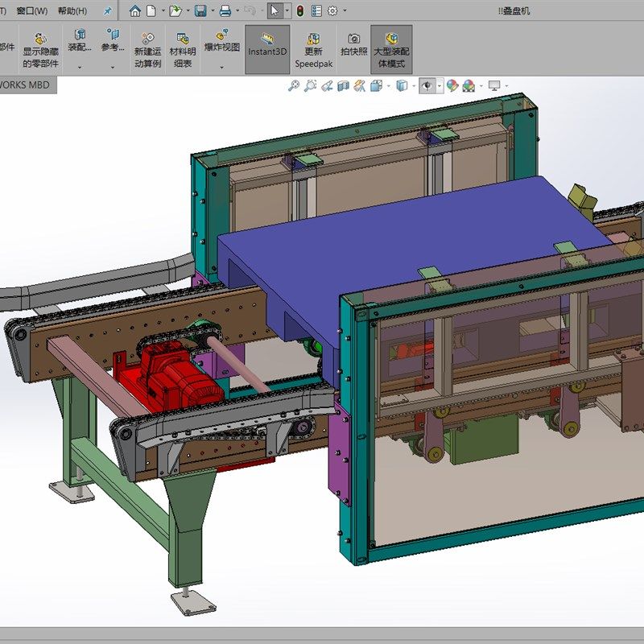Select the Section View icon
This screenshot has width=644, height=644.
(x=344, y=85)
